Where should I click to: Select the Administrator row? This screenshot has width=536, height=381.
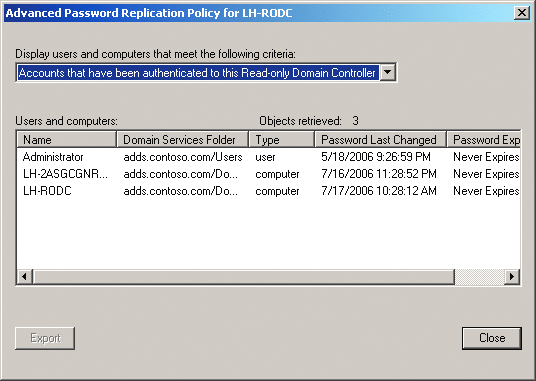268,157
